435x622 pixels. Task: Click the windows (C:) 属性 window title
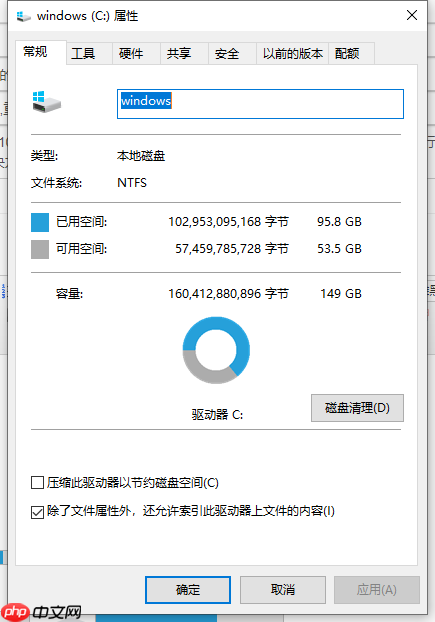click(88, 16)
